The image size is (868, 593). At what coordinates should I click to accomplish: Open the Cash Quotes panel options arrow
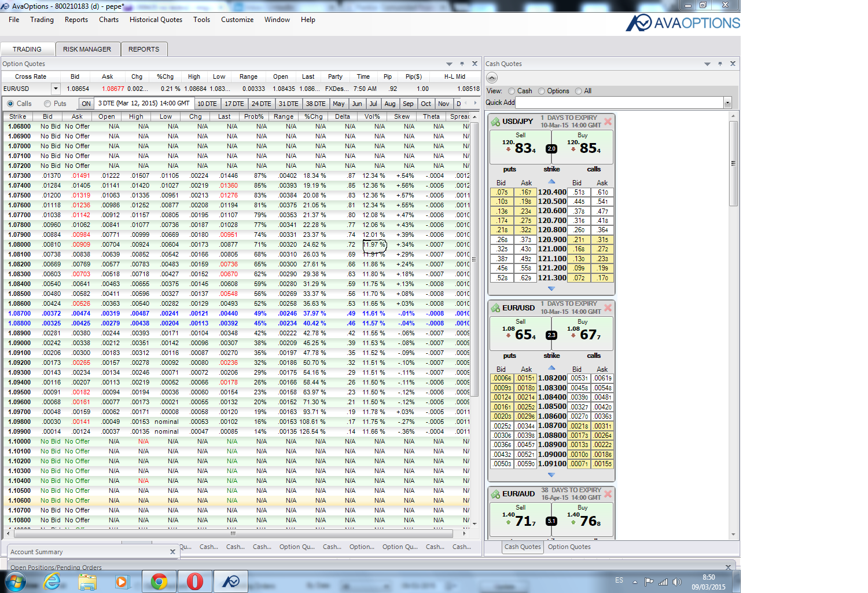tap(707, 64)
